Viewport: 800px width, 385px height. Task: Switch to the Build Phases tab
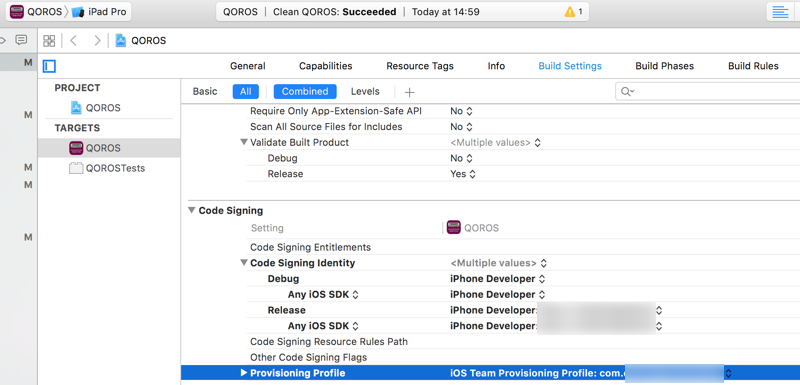click(664, 66)
